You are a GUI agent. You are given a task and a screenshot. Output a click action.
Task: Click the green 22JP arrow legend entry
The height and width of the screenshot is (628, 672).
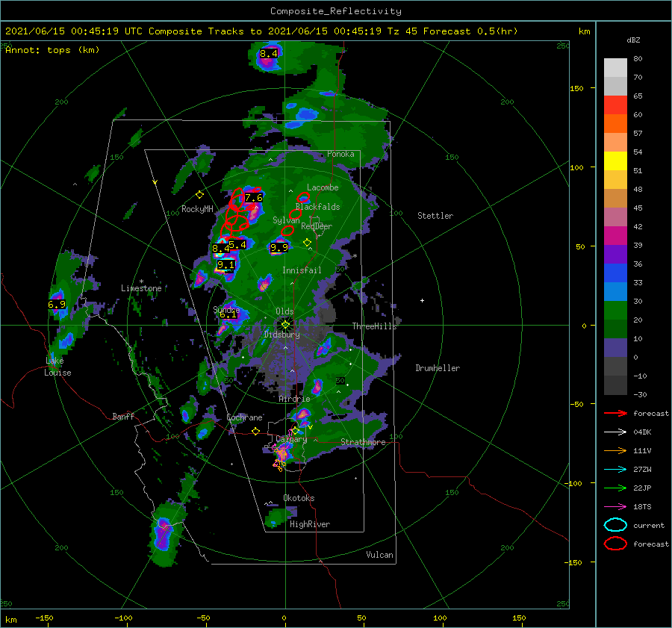coord(615,488)
